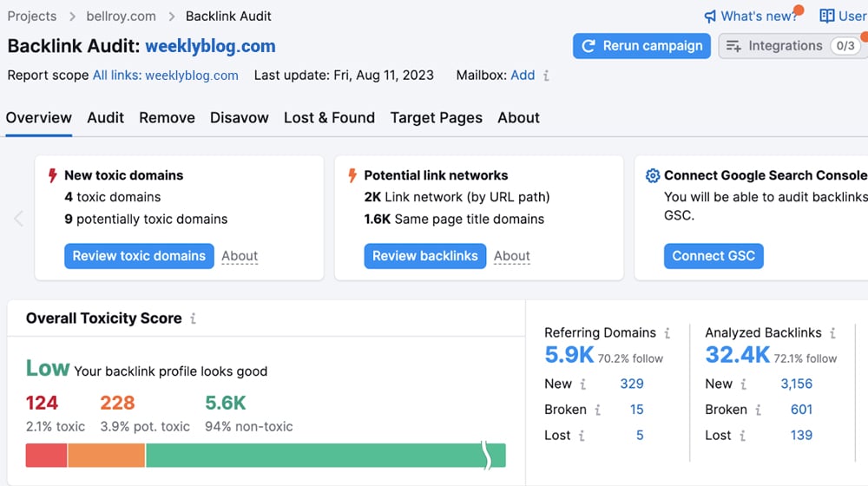Viewport: 868px width, 486px height.
Task: Click the info icon next to Analyzed Backlinks Lost
Action: (742, 436)
